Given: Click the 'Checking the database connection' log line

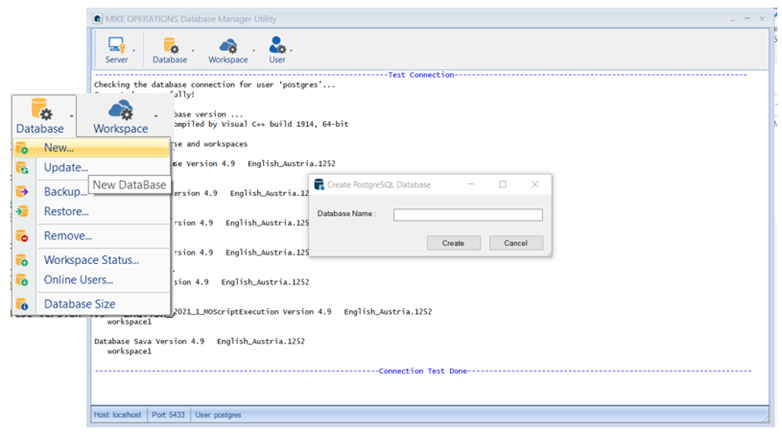Looking at the screenshot, I should point(214,85).
